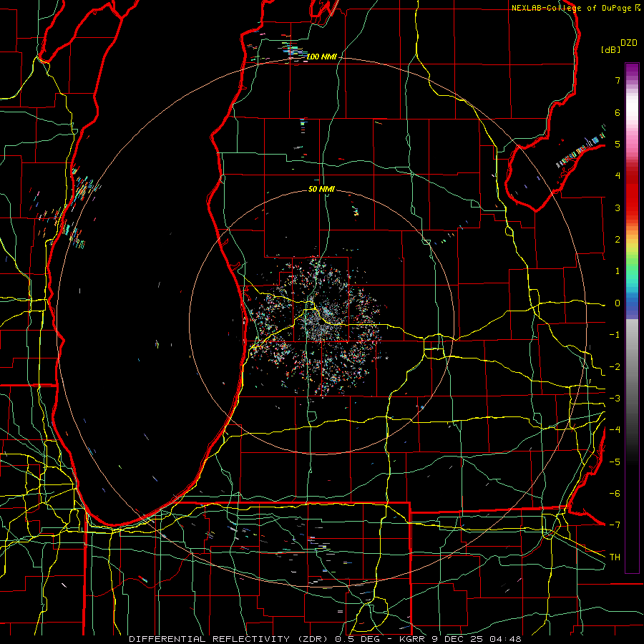Click the [dB] units label
Screen dimensions: 644x644
point(611,49)
